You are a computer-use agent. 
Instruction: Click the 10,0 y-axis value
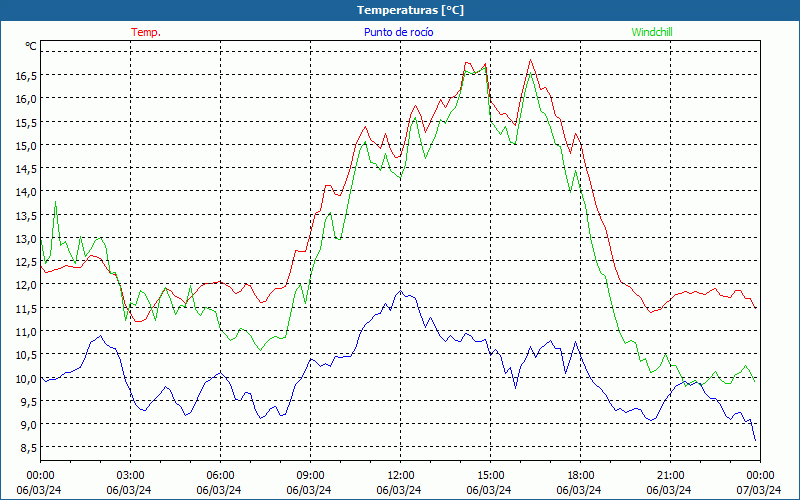[26, 378]
